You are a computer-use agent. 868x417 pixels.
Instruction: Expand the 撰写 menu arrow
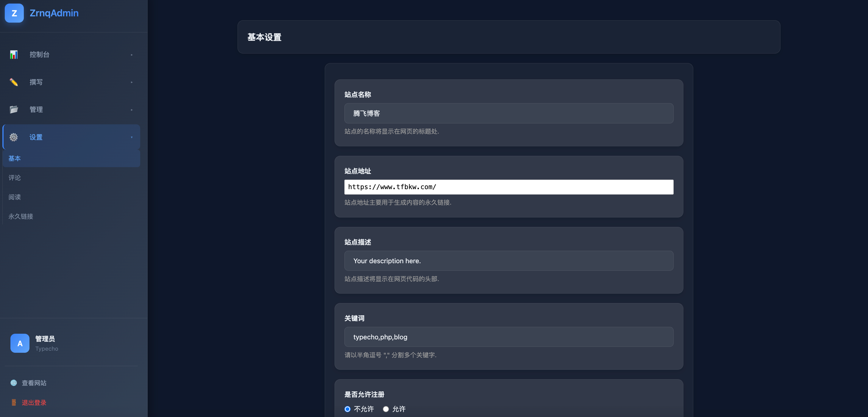point(131,82)
